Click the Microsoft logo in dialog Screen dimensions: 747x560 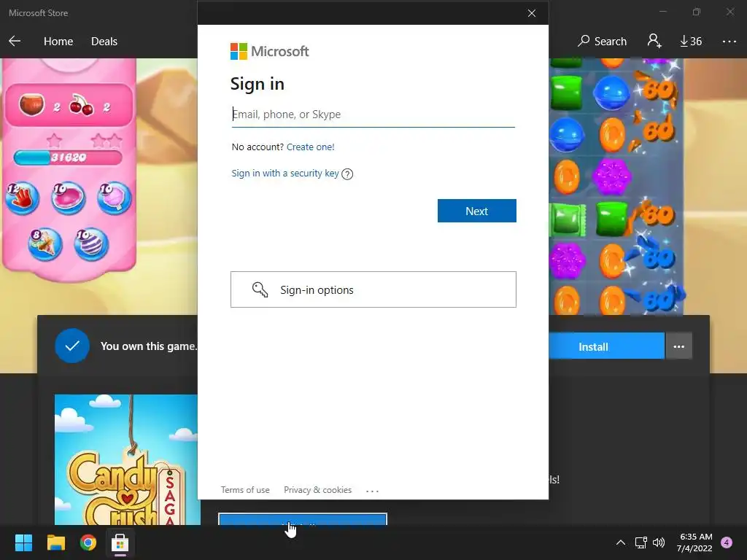tap(270, 52)
